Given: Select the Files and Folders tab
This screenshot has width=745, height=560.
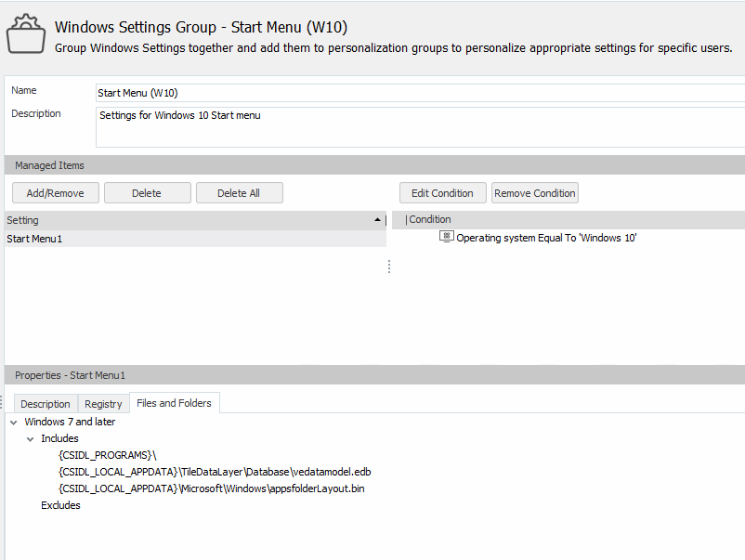Looking at the screenshot, I should point(174,403).
